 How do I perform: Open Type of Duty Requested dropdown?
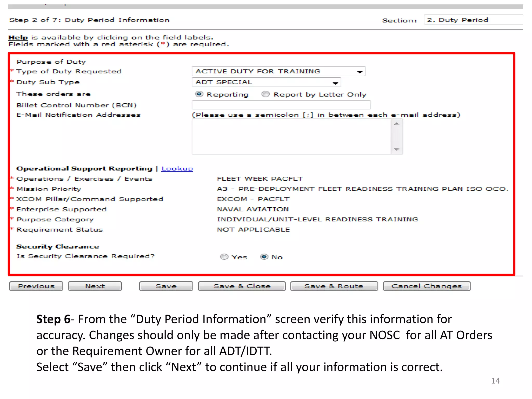click(359, 72)
